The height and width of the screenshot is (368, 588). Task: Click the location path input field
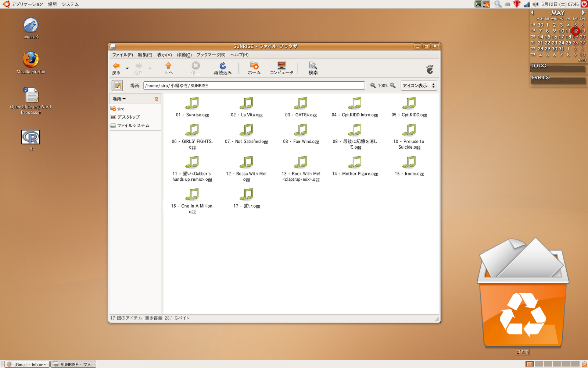click(x=254, y=85)
